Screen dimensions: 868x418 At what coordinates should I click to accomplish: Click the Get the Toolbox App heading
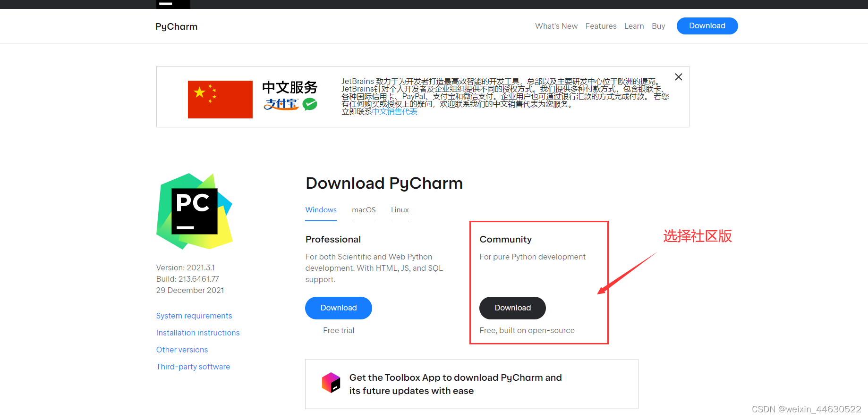click(x=456, y=384)
